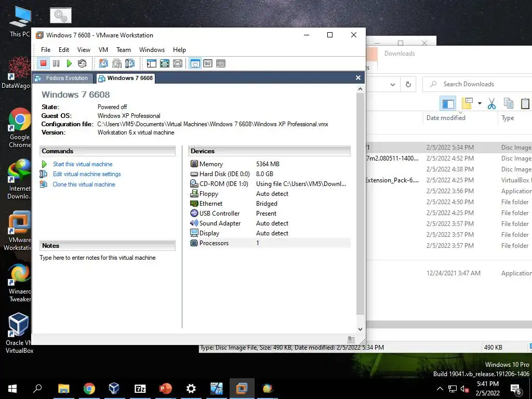Viewport: 532px width, 399px height.
Task: Click the Full Screen toolbar icon
Action: click(x=178, y=63)
